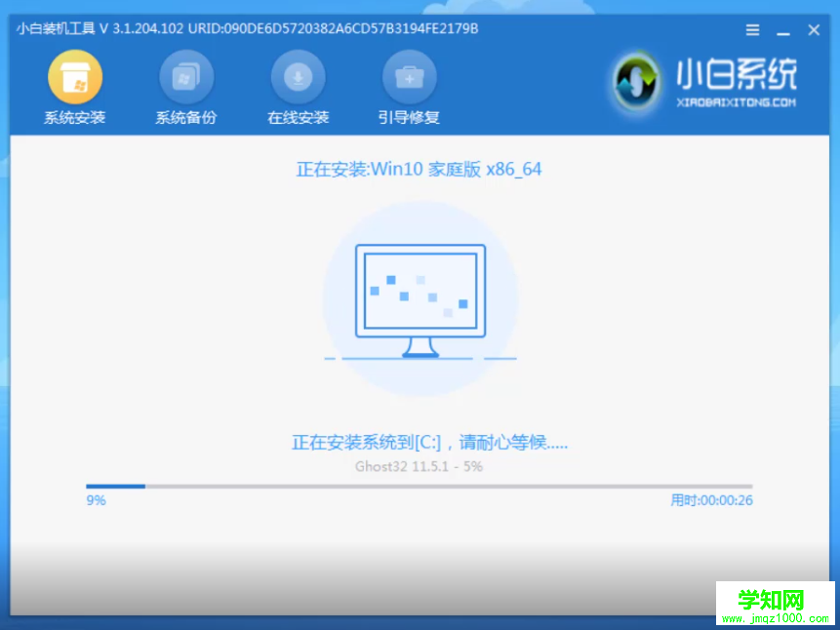Launch the 引导修复 (Boot Repair) icon
This screenshot has height=630, width=840.
[x=409, y=75]
